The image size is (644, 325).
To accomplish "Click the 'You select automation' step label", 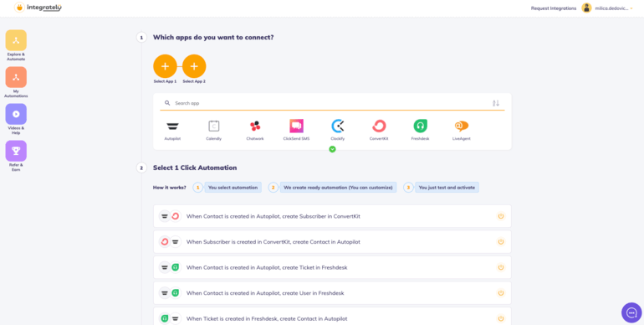I will coord(233,188).
